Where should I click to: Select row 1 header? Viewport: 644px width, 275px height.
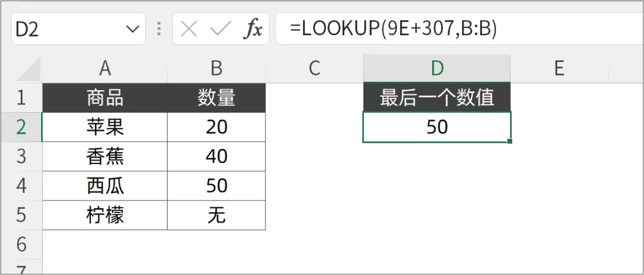tap(21, 98)
